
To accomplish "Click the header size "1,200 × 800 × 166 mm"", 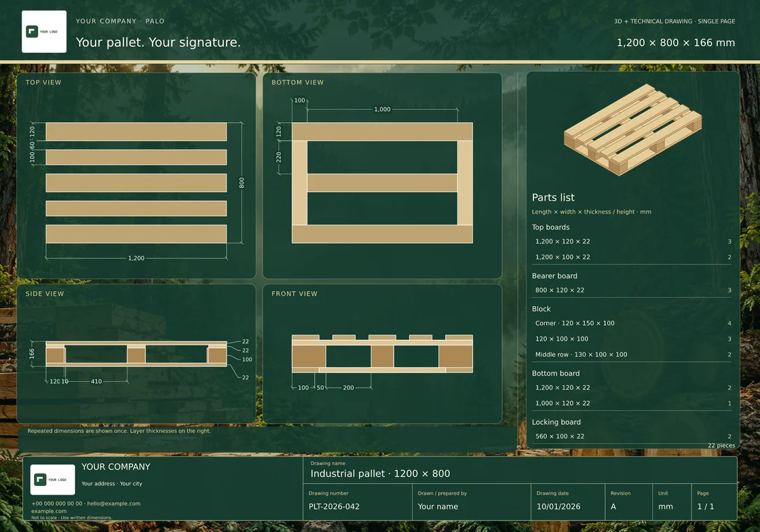I will [676, 43].
